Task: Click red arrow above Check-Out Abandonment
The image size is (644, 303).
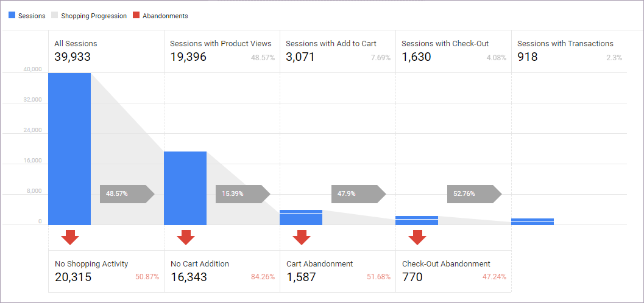Action: (417, 237)
